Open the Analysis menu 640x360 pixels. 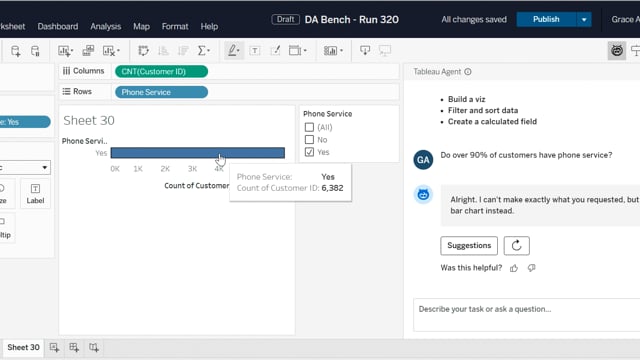click(106, 27)
